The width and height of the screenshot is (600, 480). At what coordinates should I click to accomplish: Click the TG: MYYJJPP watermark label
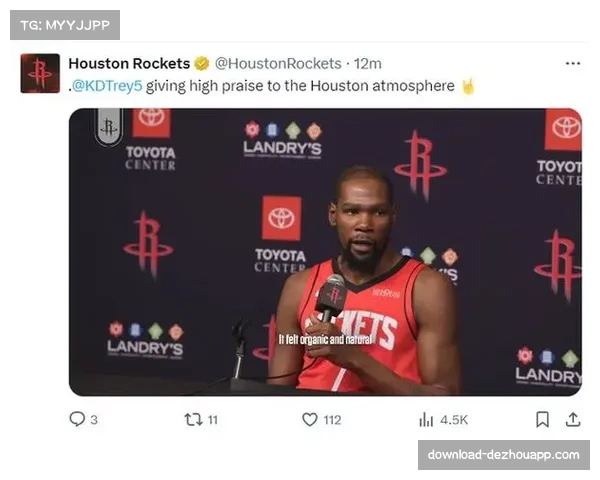tap(65, 25)
